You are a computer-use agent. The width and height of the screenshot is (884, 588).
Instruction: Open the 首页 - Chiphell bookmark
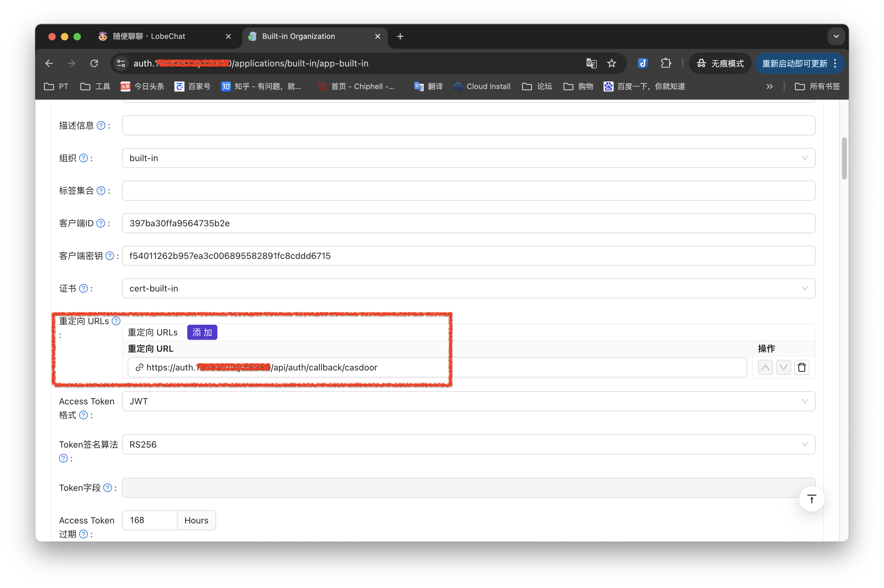tap(356, 87)
